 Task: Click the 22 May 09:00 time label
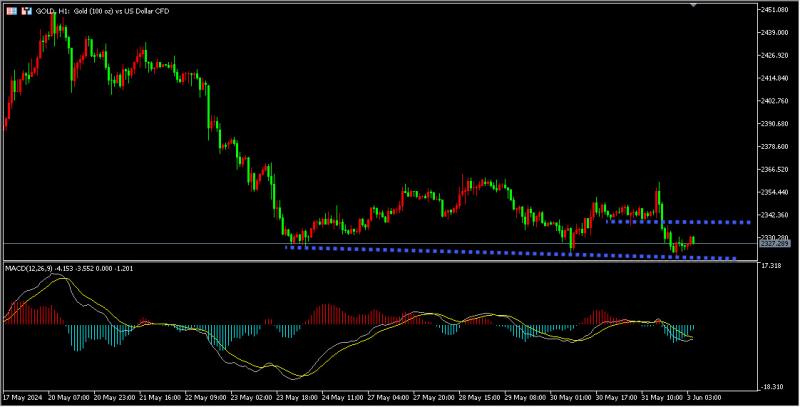(x=206, y=397)
